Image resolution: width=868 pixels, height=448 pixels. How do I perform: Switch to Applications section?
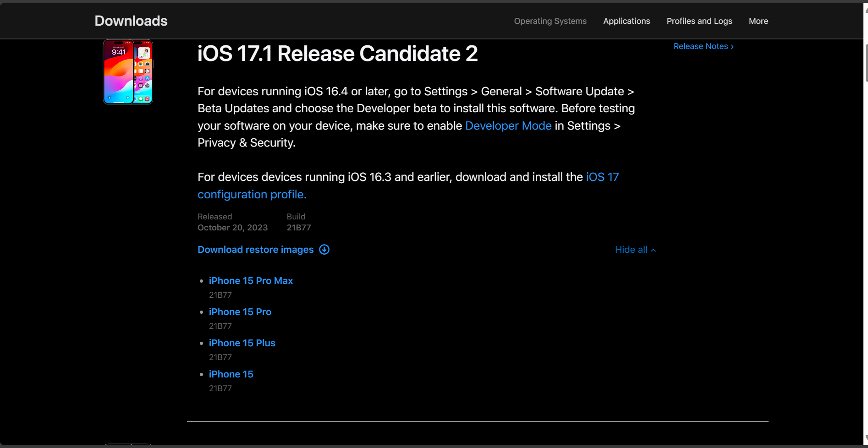[626, 21]
